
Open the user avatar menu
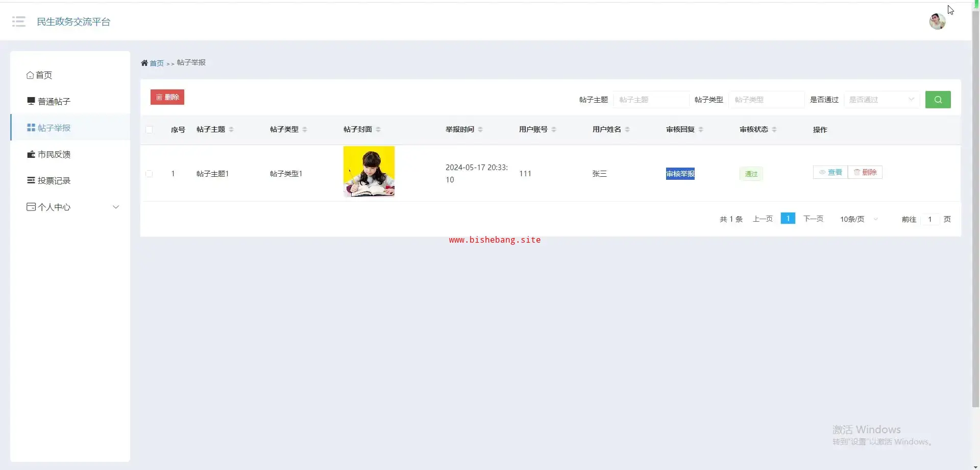pos(937,21)
